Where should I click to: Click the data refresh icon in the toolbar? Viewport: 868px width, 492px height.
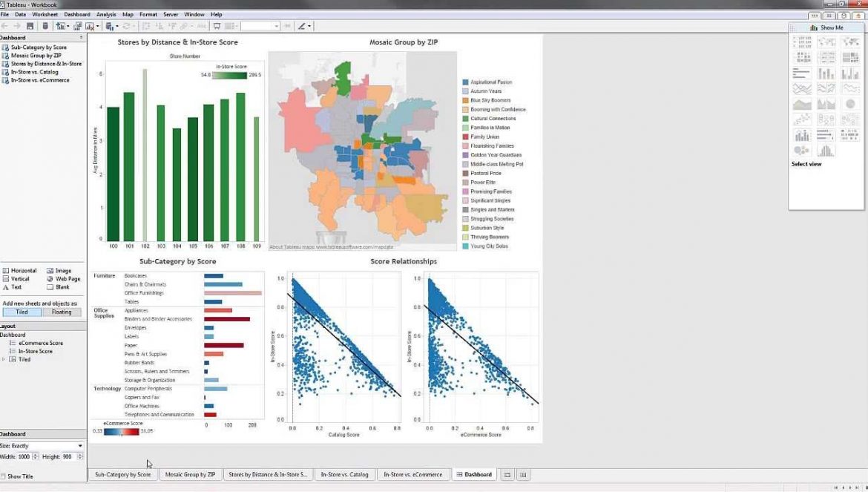point(127,25)
